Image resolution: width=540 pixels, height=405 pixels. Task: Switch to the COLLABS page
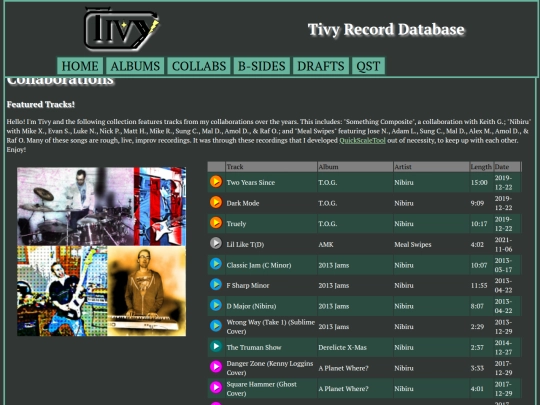coord(199,66)
